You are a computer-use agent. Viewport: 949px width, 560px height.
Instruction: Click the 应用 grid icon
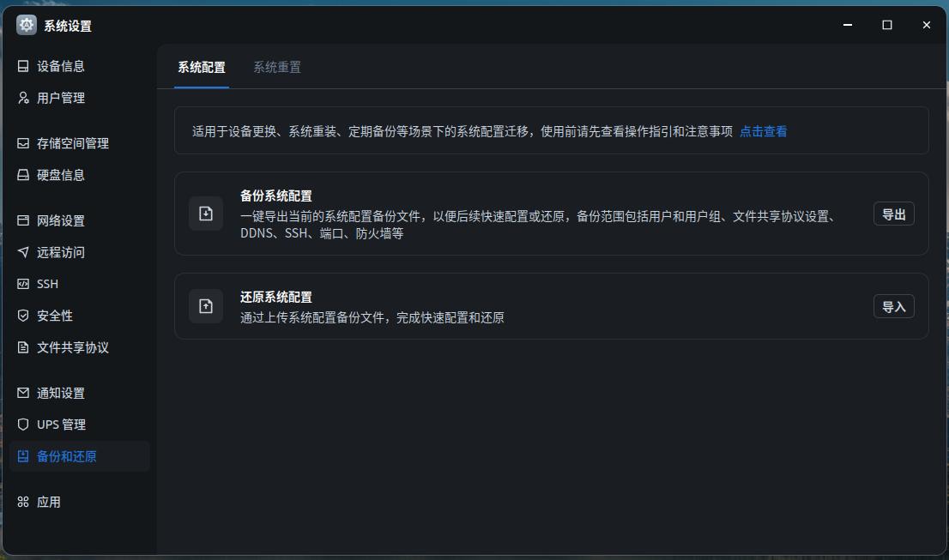(x=23, y=502)
